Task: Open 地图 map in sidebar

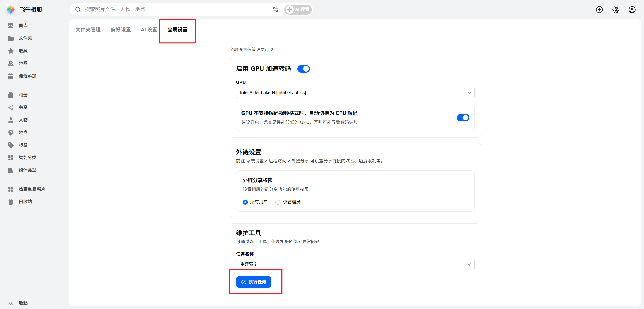Action: [23, 63]
